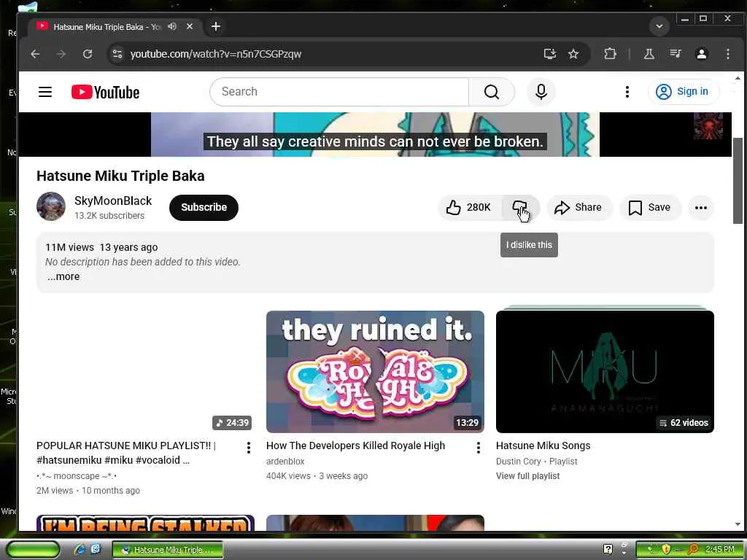
Task: Select the Hatsune Miku Triple Baka tab
Action: [x=113, y=27]
